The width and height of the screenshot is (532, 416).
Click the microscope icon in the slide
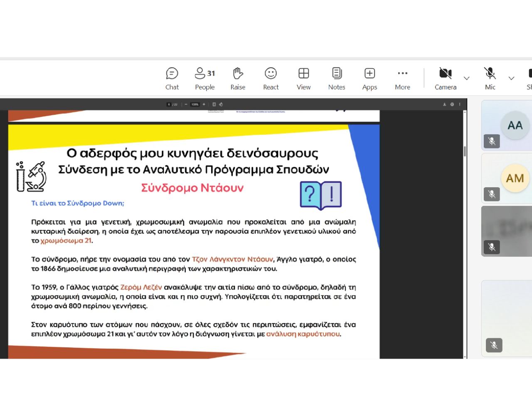31,177
